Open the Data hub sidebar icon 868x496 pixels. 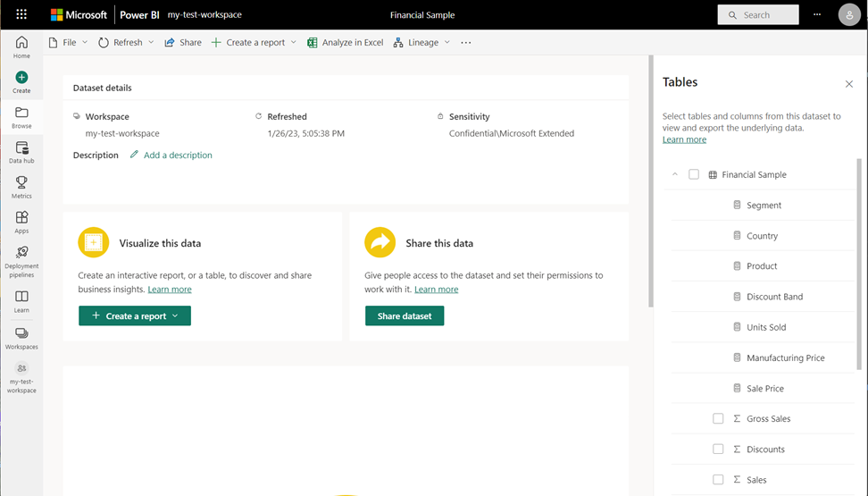[21, 148]
